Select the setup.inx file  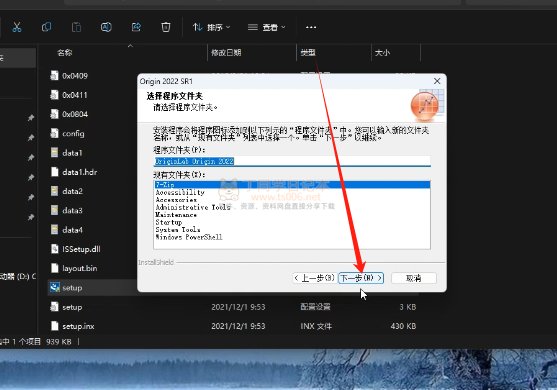[x=78, y=326]
